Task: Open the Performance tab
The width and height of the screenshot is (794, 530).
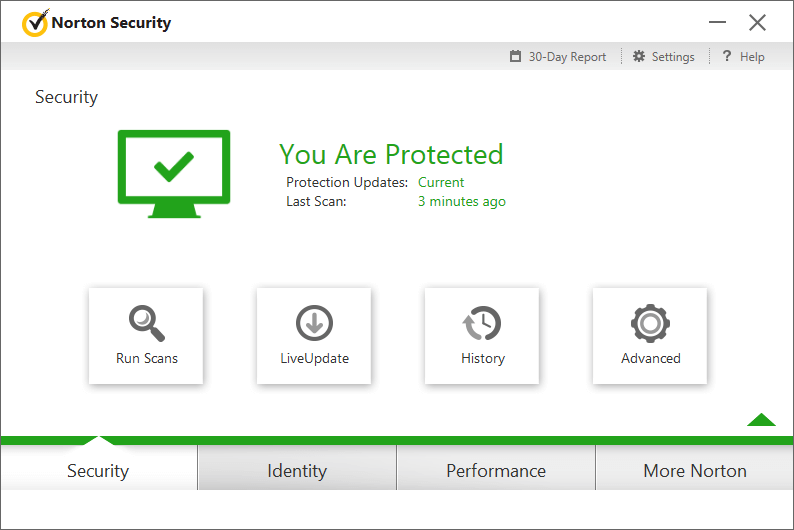Action: pos(496,471)
